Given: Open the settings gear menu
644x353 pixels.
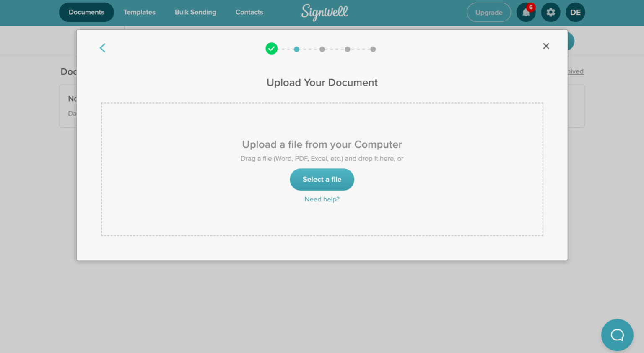Looking at the screenshot, I should point(551,13).
